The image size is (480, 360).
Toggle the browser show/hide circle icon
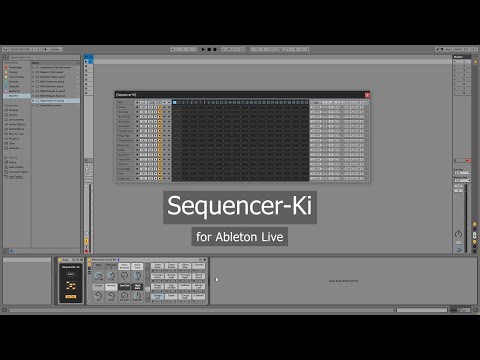pos(5,57)
